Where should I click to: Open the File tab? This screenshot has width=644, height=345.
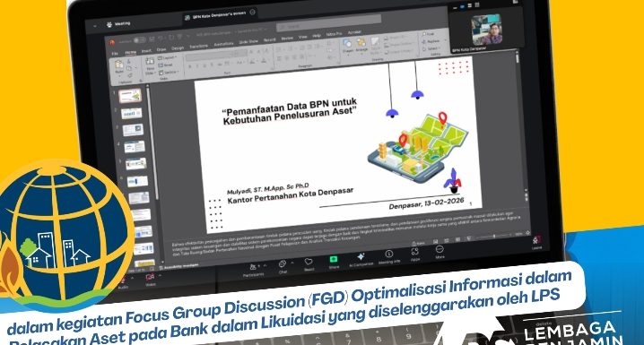click(x=116, y=54)
